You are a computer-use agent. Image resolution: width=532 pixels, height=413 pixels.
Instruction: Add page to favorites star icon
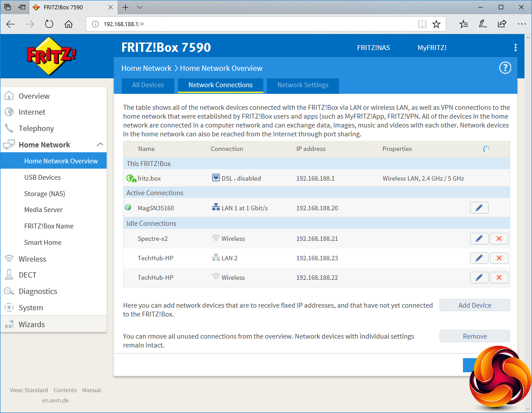[436, 24]
